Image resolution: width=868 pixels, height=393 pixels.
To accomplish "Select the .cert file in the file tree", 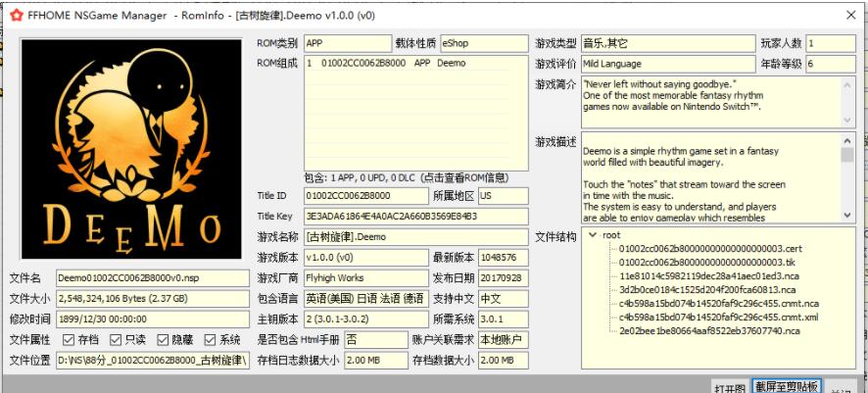I will tap(710, 249).
